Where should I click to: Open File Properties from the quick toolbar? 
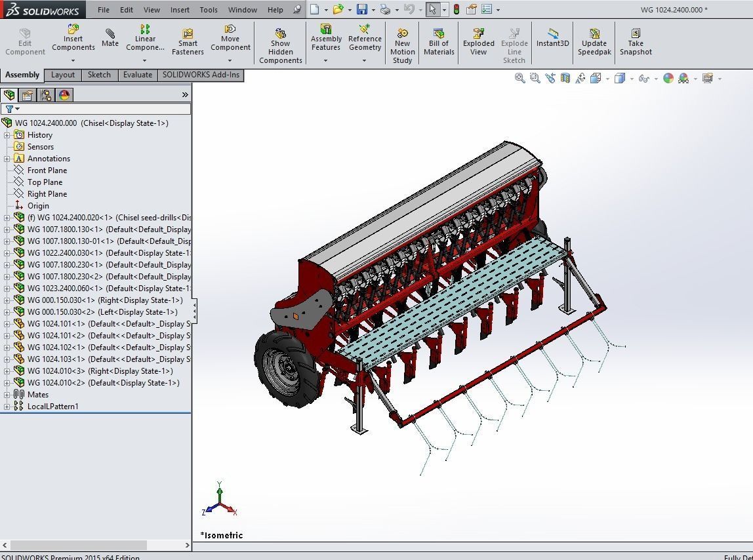pyautogui.click(x=471, y=9)
